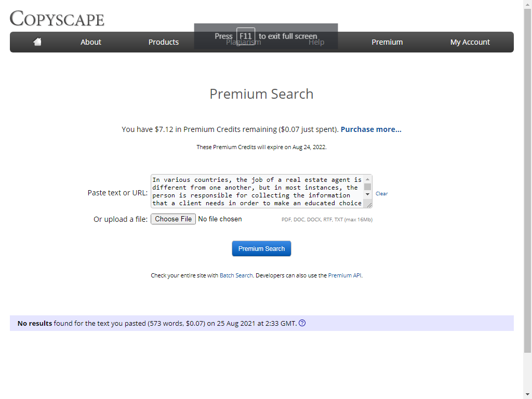Screen dimensions: 532x399
Task: Click the text area scroll up arrow
Action: click(x=367, y=179)
